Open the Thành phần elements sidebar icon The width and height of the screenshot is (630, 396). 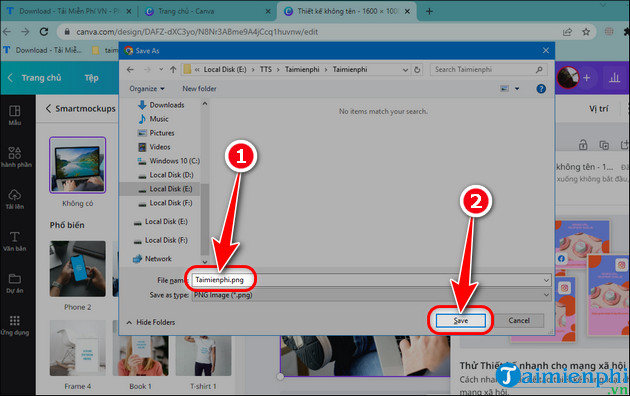tap(15, 157)
